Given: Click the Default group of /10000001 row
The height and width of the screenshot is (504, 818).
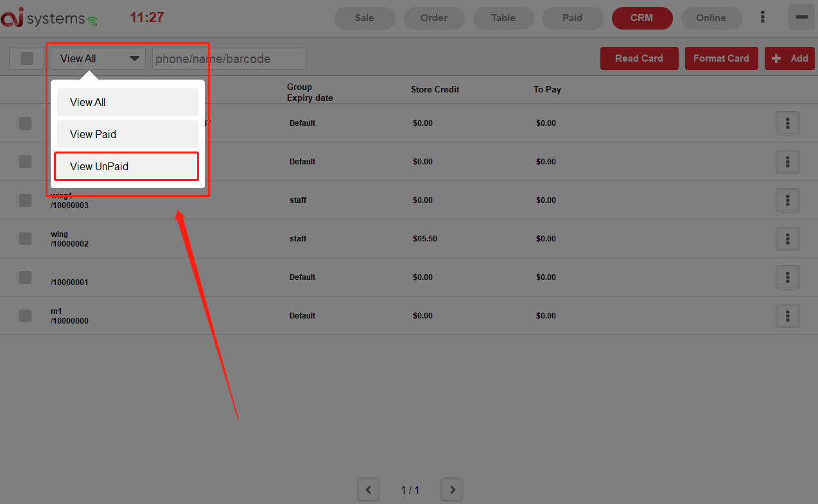Looking at the screenshot, I should [302, 277].
